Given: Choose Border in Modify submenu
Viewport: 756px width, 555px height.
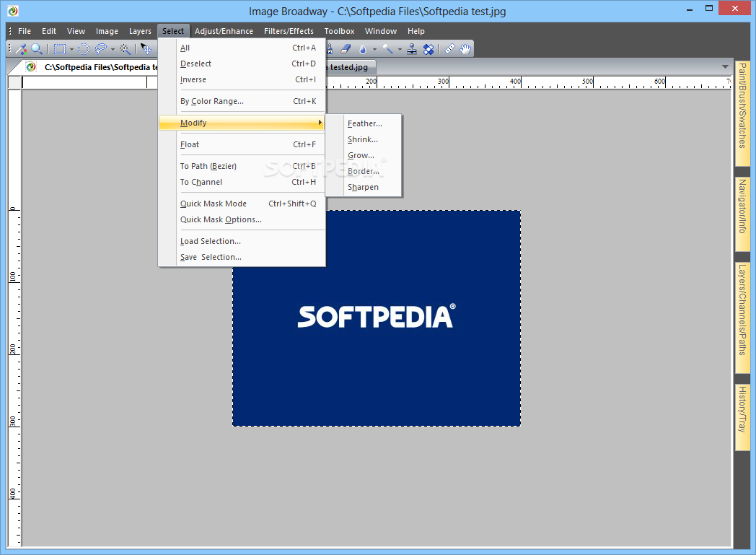Looking at the screenshot, I should [364, 172].
